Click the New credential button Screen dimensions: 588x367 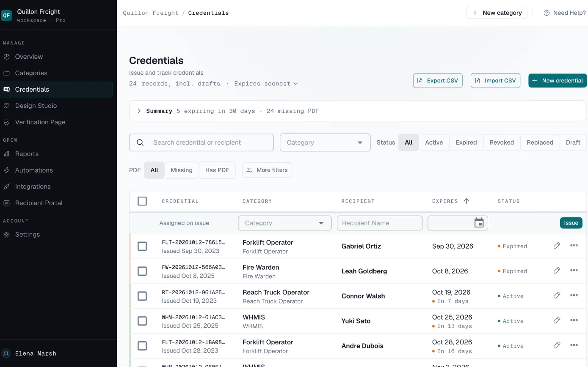coord(558,80)
